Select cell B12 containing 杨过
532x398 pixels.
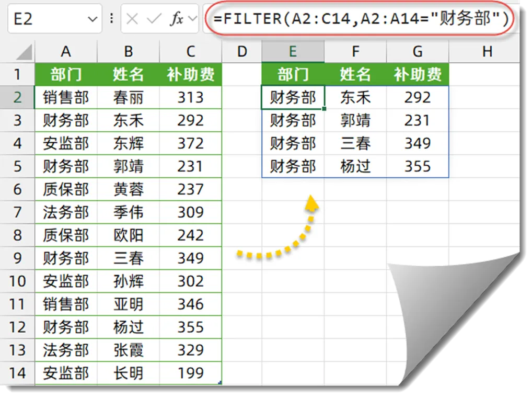128,327
